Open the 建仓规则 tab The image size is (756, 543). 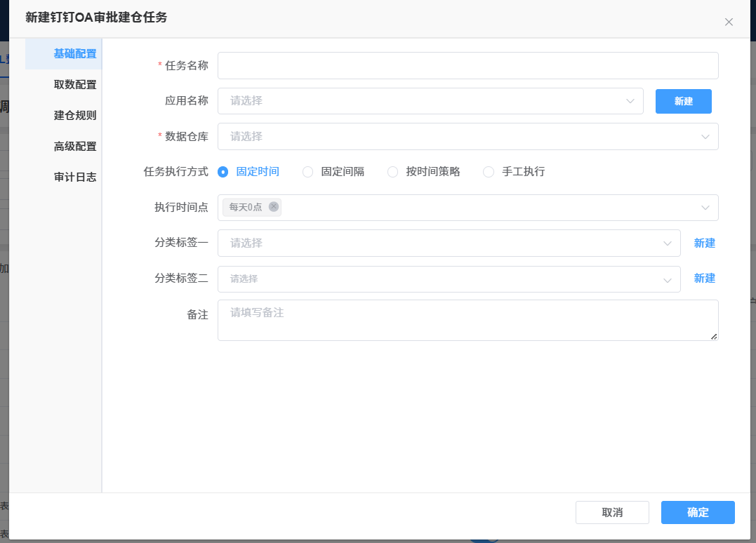click(x=74, y=116)
